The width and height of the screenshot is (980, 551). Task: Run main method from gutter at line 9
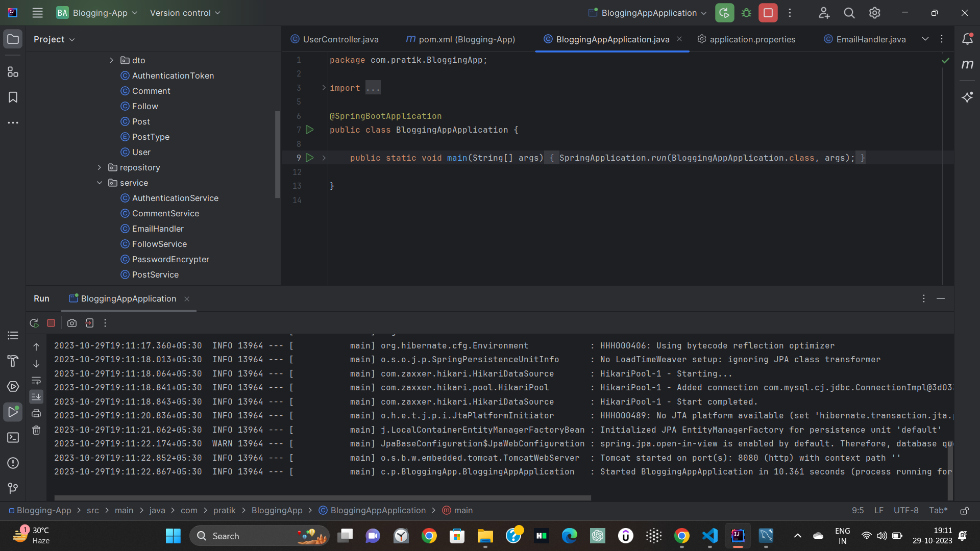[x=310, y=158]
